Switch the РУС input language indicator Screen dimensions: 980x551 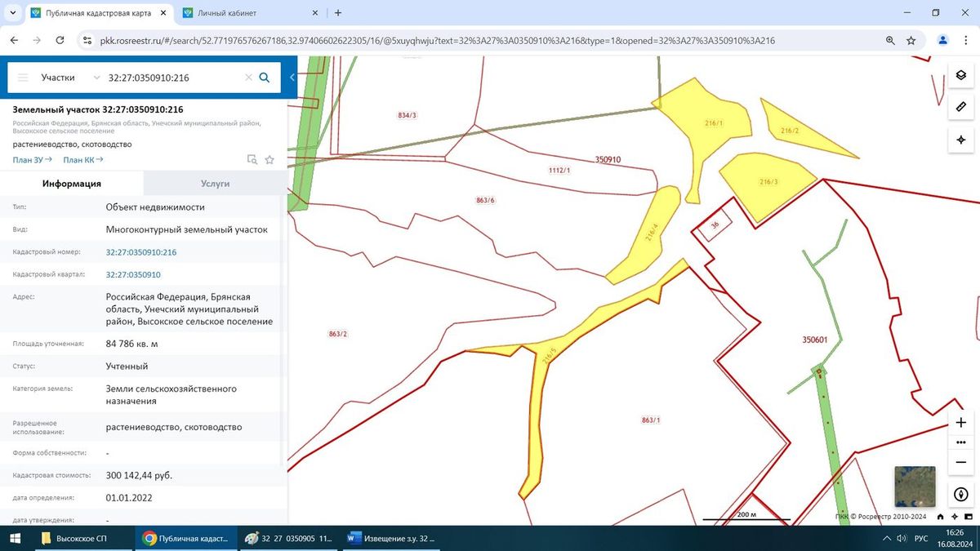tap(920, 539)
